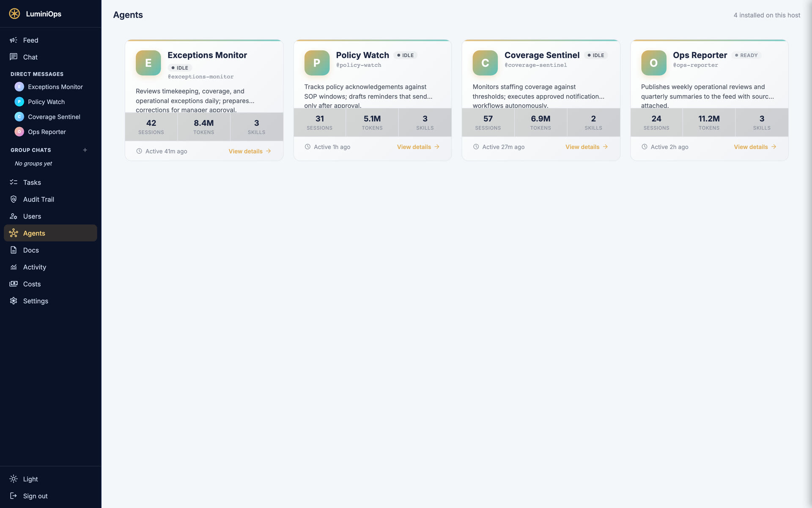This screenshot has width=812, height=508.
Task: Click IDLE badge on Coverage Sentinel
Action: 596,55
